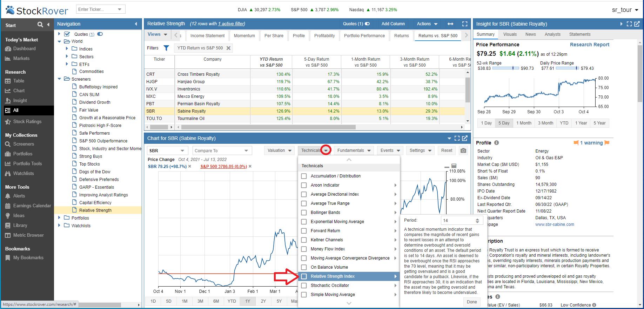The image size is (644, 309).
Task: Remove the SBR series from the chart
Action: click(x=190, y=167)
